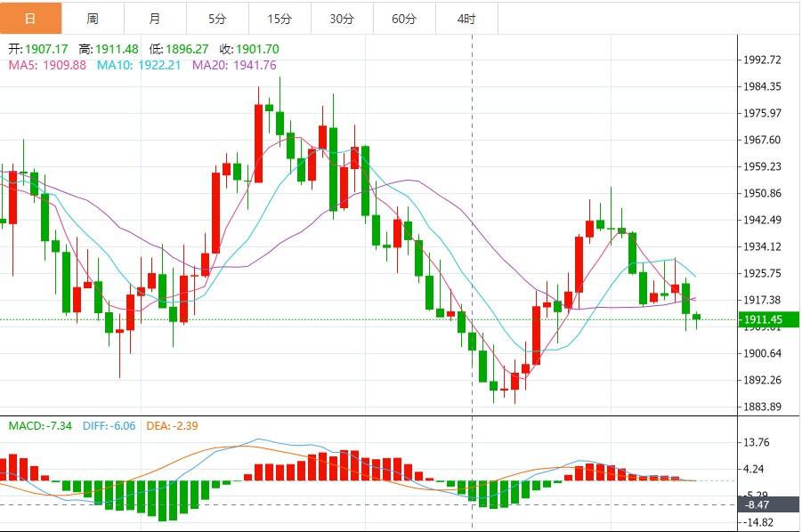This screenshot has height=532, width=802.
Task: Click the MACD:-7.34 value label
Action: [40, 426]
